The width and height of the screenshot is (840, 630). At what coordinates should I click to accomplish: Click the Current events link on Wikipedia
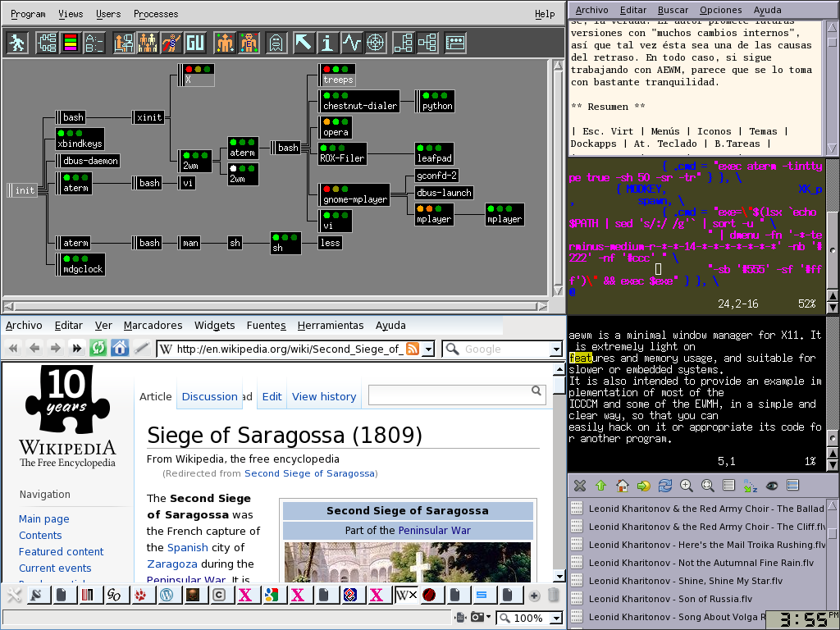pos(55,568)
